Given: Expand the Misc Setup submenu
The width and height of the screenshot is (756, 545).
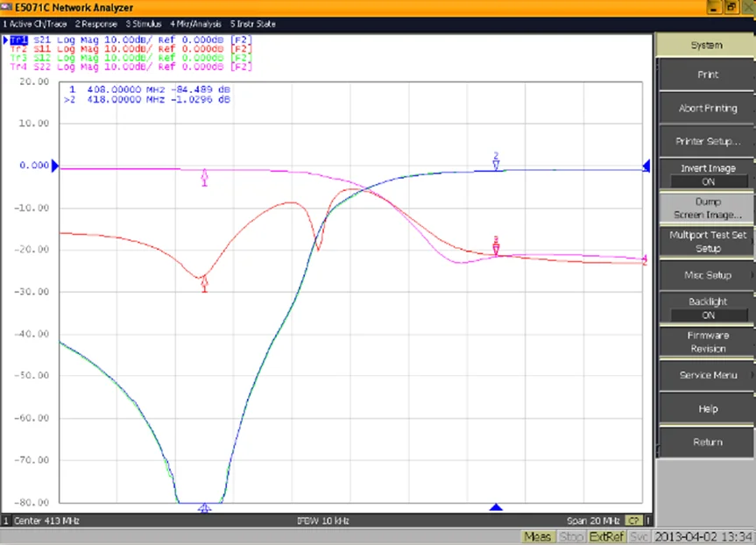Looking at the screenshot, I should 708,275.
